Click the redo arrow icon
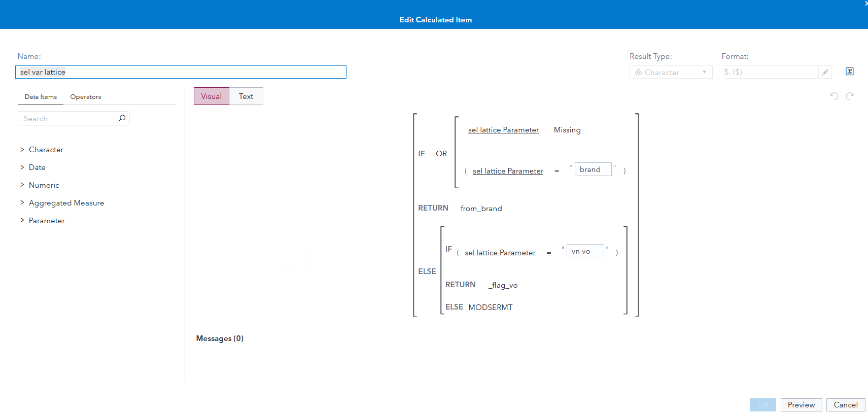This screenshot has width=868, height=413. (x=850, y=96)
